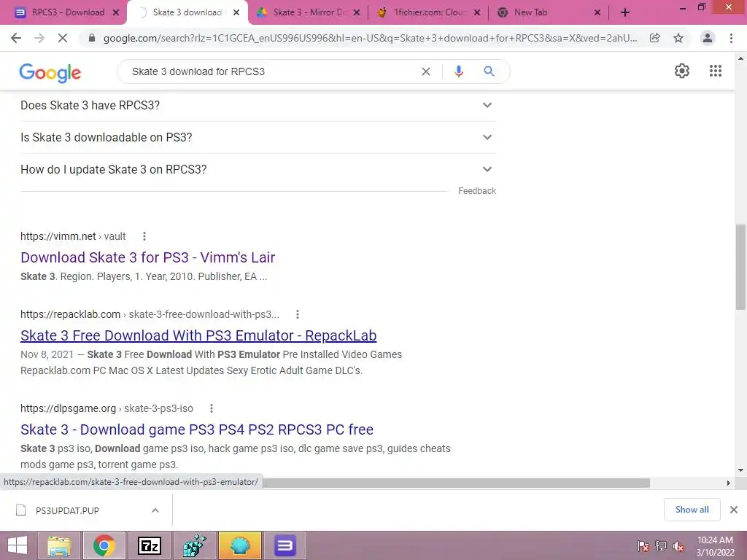Viewport: 747px width, 560px height.
Task: Click the blue magnifier search icon
Action: tap(489, 71)
